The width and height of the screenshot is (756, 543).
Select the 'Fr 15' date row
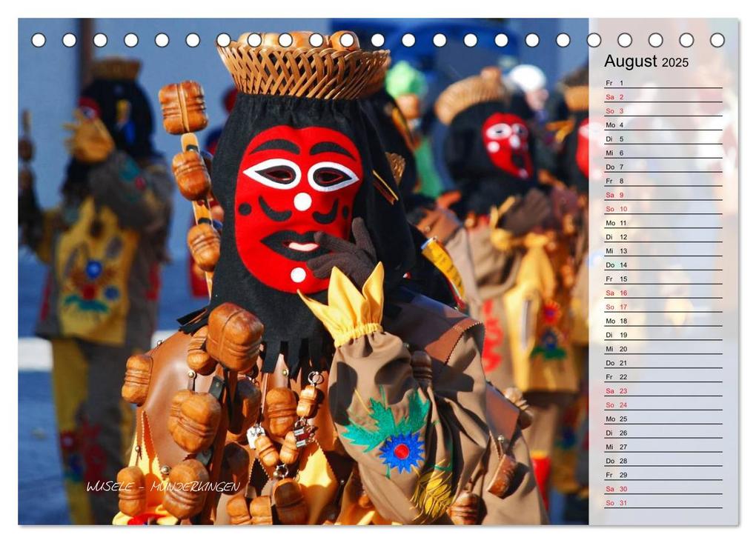[663, 279]
